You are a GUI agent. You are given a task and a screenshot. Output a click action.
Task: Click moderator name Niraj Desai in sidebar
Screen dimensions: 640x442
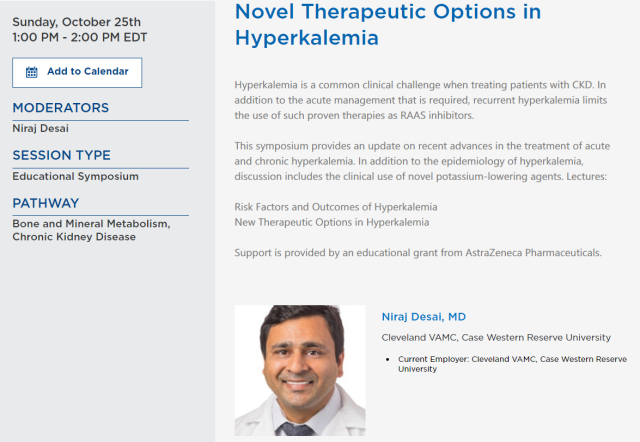[x=40, y=129]
